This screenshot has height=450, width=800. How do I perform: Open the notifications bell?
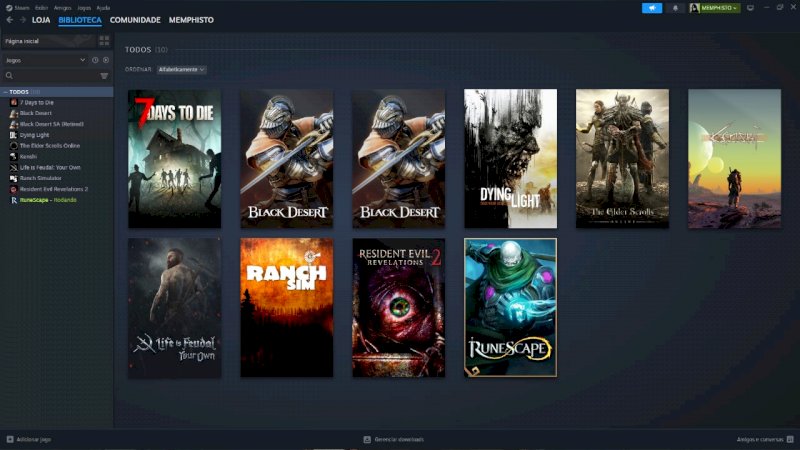[675, 8]
